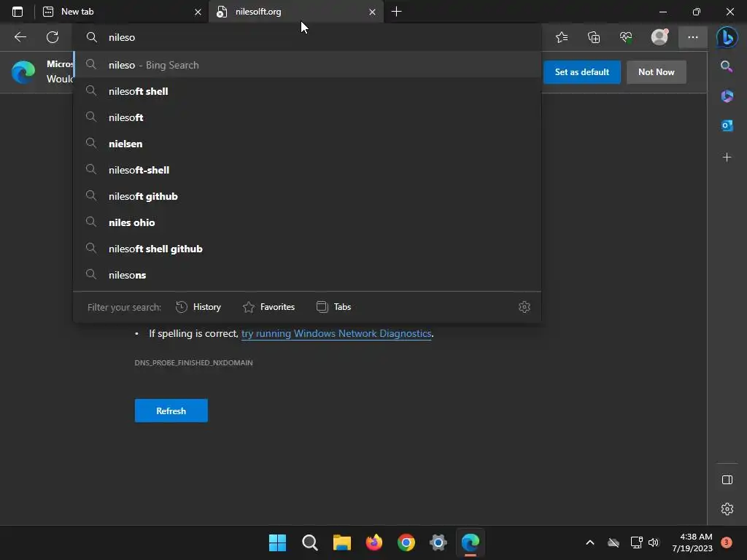747x560 pixels.
Task: Select the 'nilesons' suggestion
Action: click(x=307, y=275)
